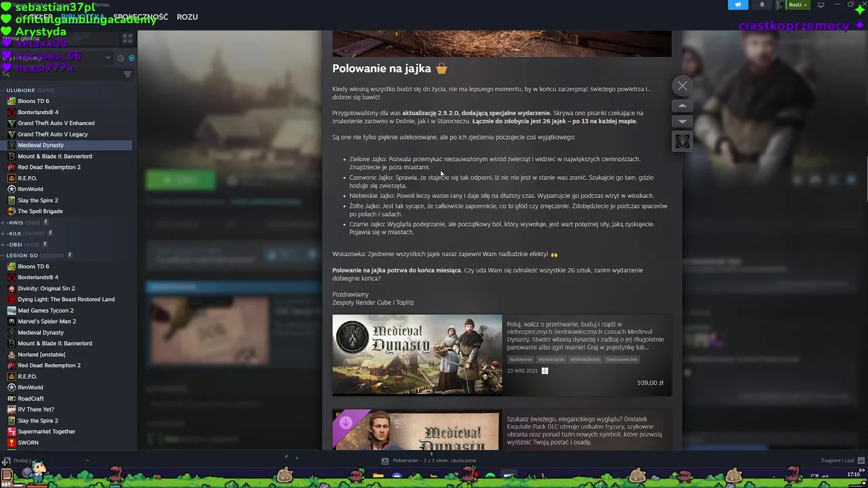Click the Wieloosobowe tag

[585, 359]
